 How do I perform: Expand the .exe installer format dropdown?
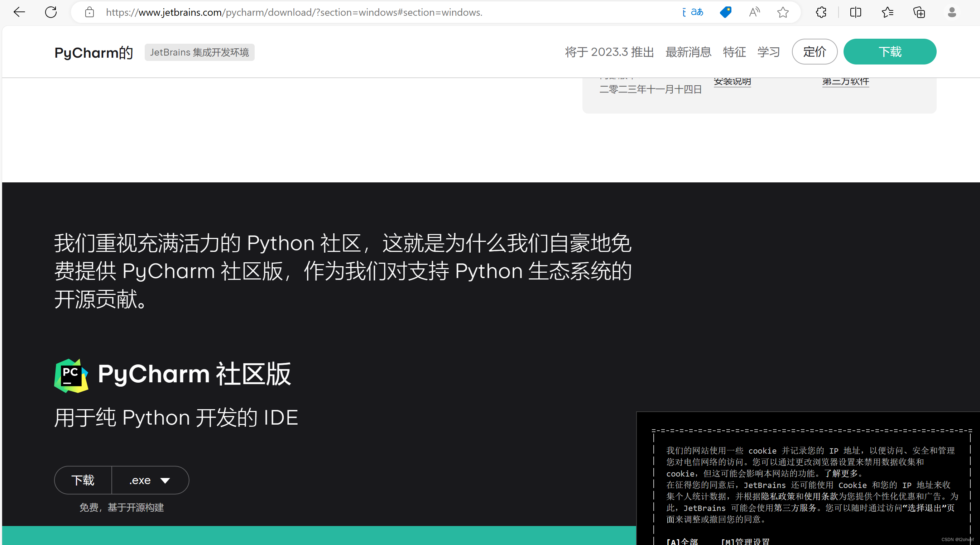pos(150,480)
